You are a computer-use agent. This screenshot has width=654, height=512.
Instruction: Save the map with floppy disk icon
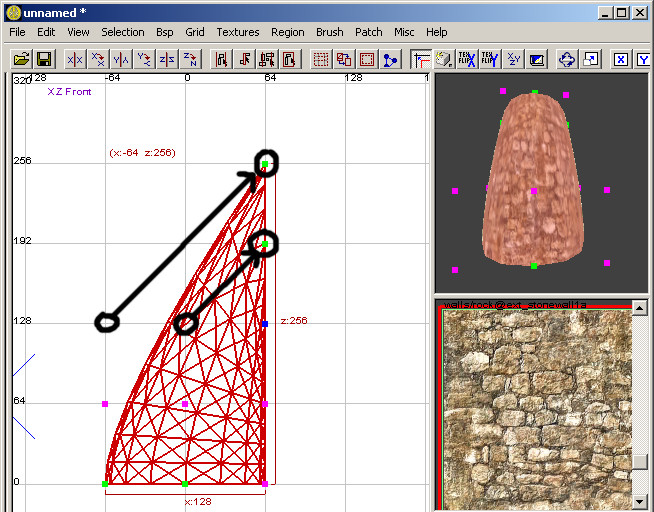tap(44, 60)
